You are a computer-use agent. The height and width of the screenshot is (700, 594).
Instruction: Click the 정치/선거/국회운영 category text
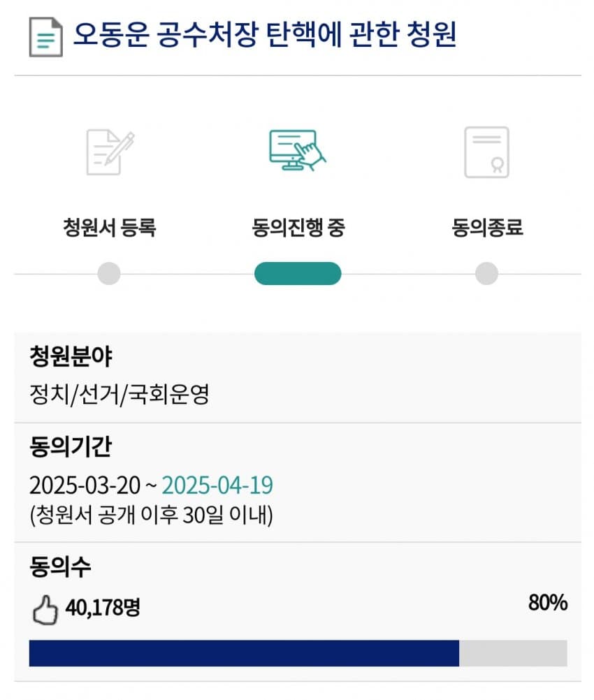119,395
